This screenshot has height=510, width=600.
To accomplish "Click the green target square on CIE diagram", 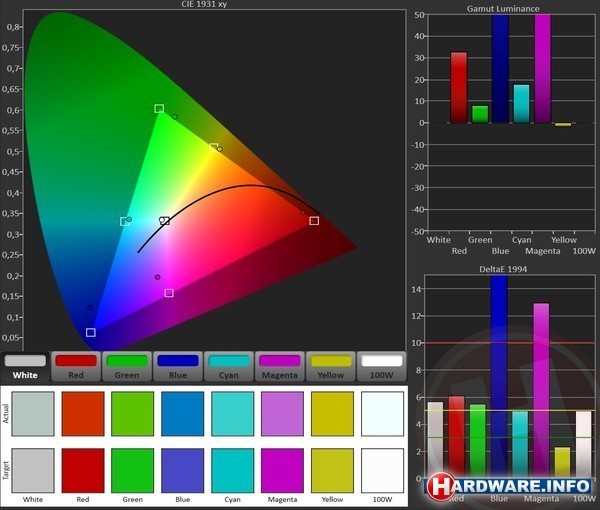I will 159,108.
